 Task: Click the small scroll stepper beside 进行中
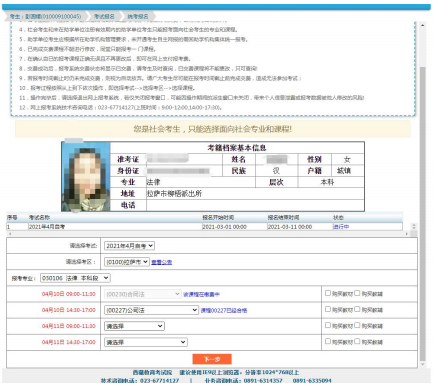click(414, 226)
